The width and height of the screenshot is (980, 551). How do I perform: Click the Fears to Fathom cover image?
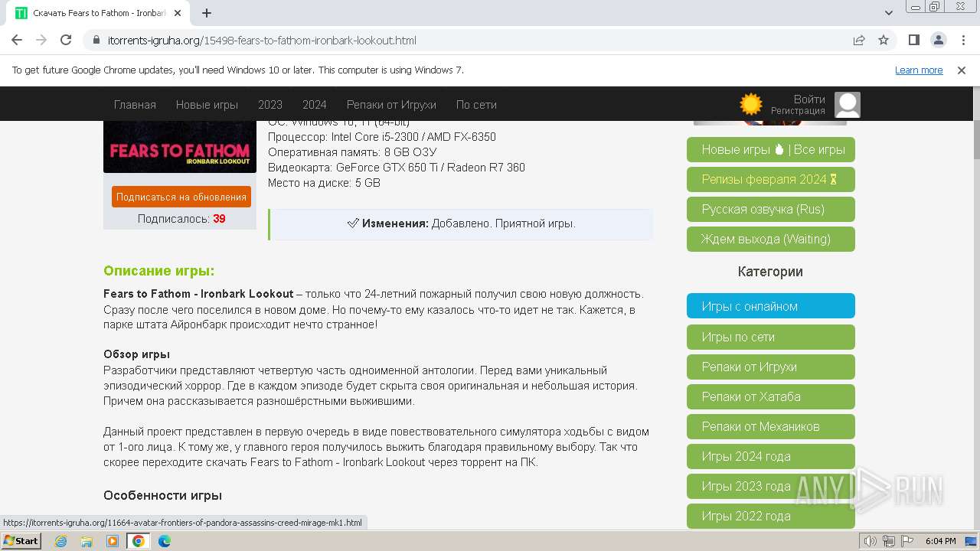[x=180, y=147]
